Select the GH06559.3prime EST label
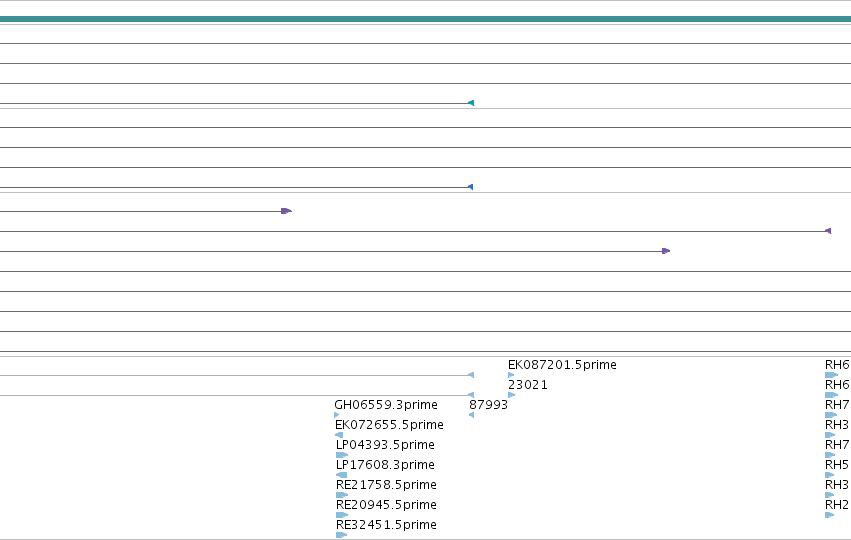 coord(386,405)
